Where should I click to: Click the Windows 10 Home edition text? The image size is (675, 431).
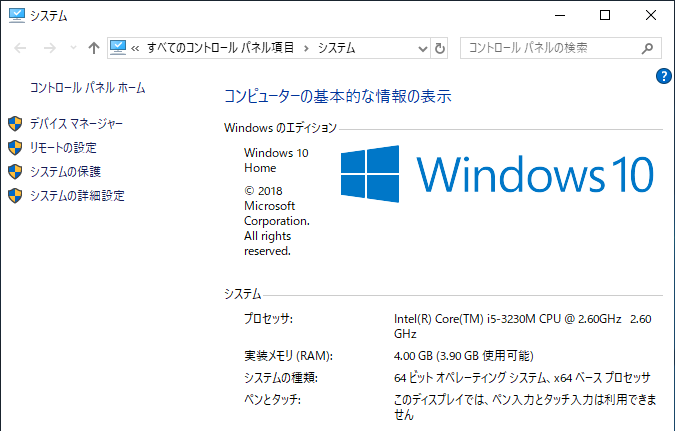pyautogui.click(x=276, y=161)
